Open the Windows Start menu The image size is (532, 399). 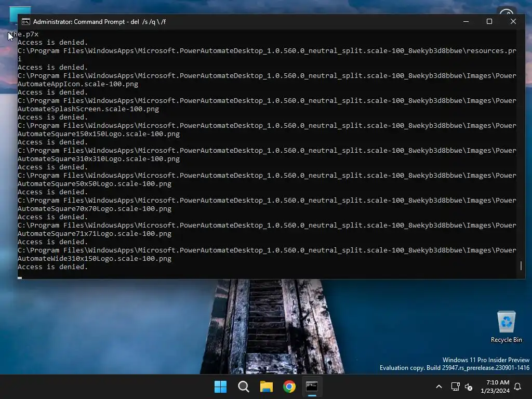pos(220,387)
